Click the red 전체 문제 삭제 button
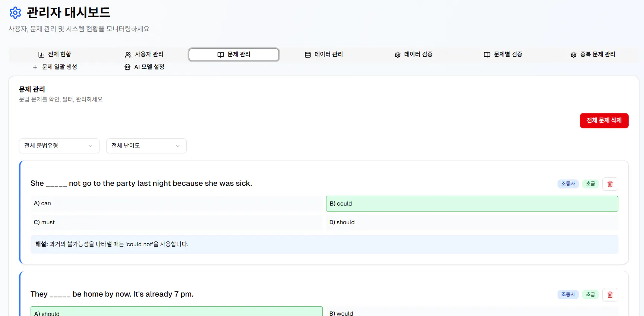Image resolution: width=644 pixels, height=316 pixels. 604,121
